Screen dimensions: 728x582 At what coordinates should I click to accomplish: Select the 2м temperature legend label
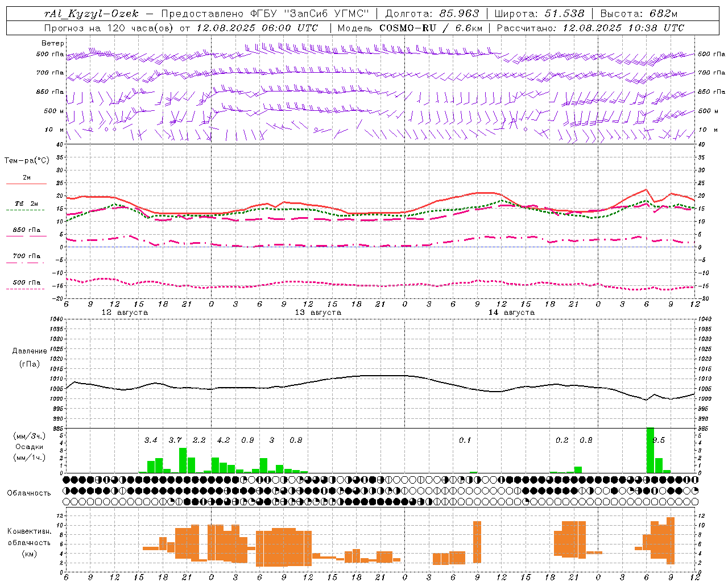coord(27,177)
